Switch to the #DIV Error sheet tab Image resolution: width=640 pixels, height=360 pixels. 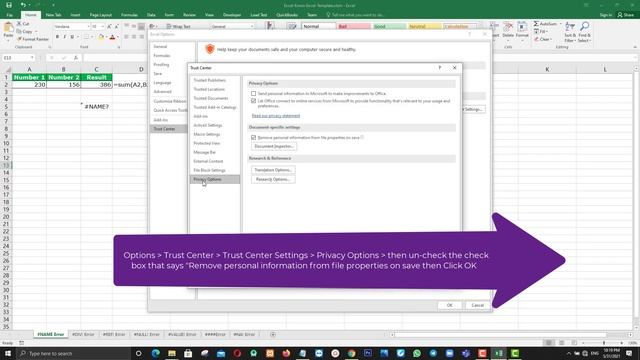(83, 334)
